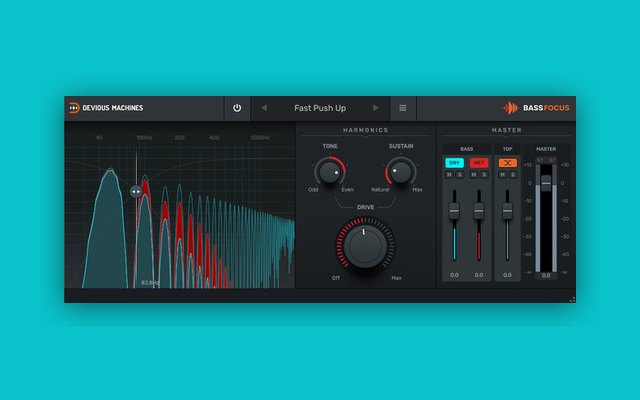Click the crossover frequency handle with arrows
Viewport: 640px width, 400px height.
pyautogui.click(x=136, y=191)
